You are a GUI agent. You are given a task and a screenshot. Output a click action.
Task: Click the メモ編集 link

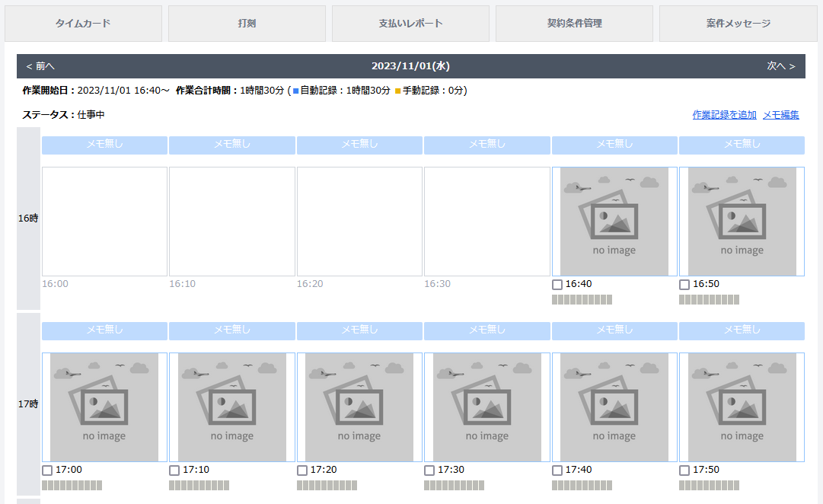[780, 115]
